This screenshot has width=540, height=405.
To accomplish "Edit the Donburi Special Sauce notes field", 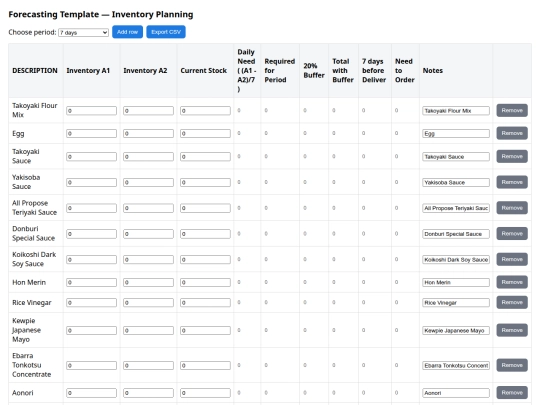I will click(456, 234).
